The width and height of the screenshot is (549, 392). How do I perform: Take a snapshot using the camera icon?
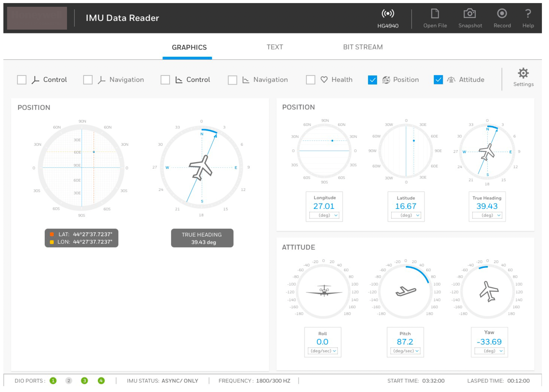[x=470, y=14]
